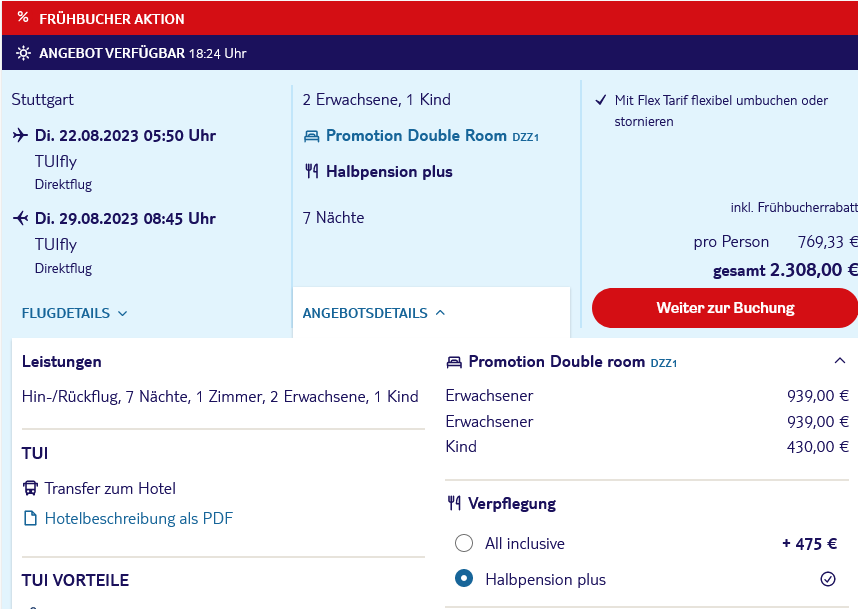The image size is (858, 609).
Task: Click the Angebot verfügbar status bar
Action: coord(430,53)
